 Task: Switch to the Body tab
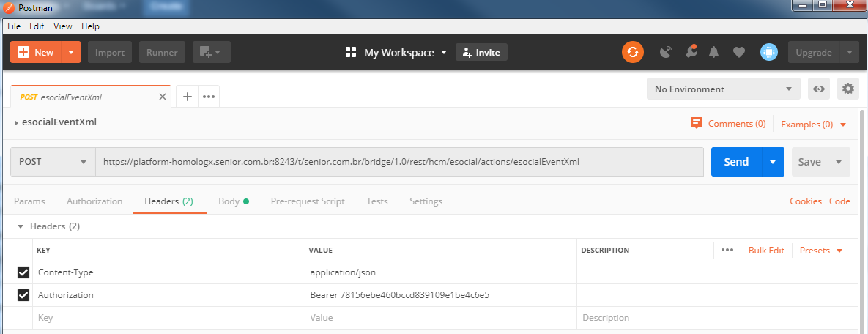click(234, 201)
